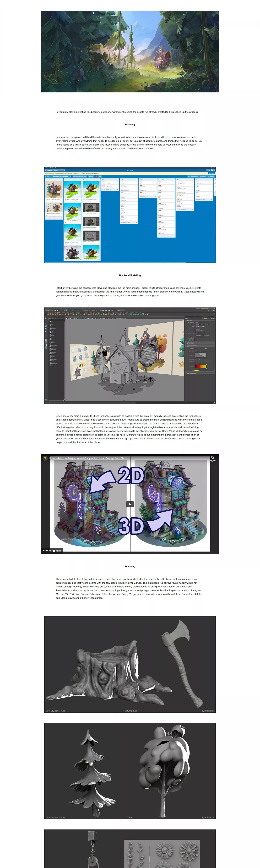Open the Board dropdown in Trello header

tap(47, 176)
